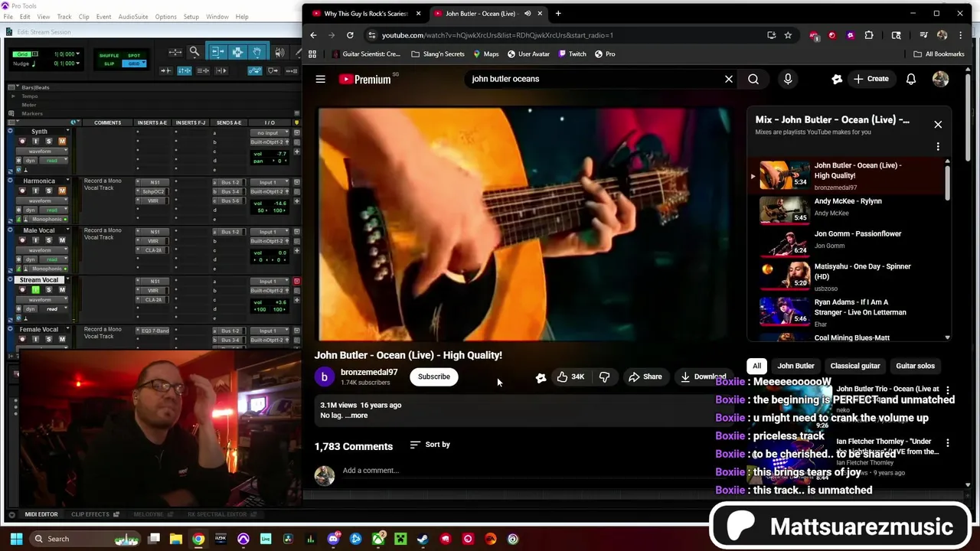Open Track menu in Pro Tools
The width and height of the screenshot is (980, 551).
click(x=64, y=17)
